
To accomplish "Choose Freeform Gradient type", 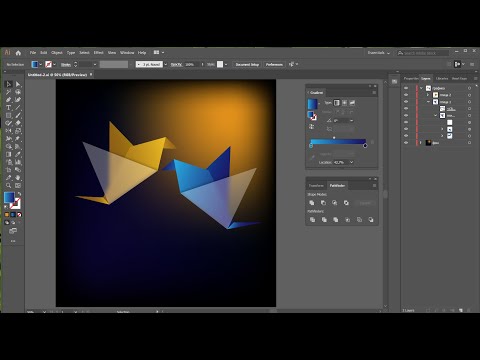I will [x=352, y=103].
